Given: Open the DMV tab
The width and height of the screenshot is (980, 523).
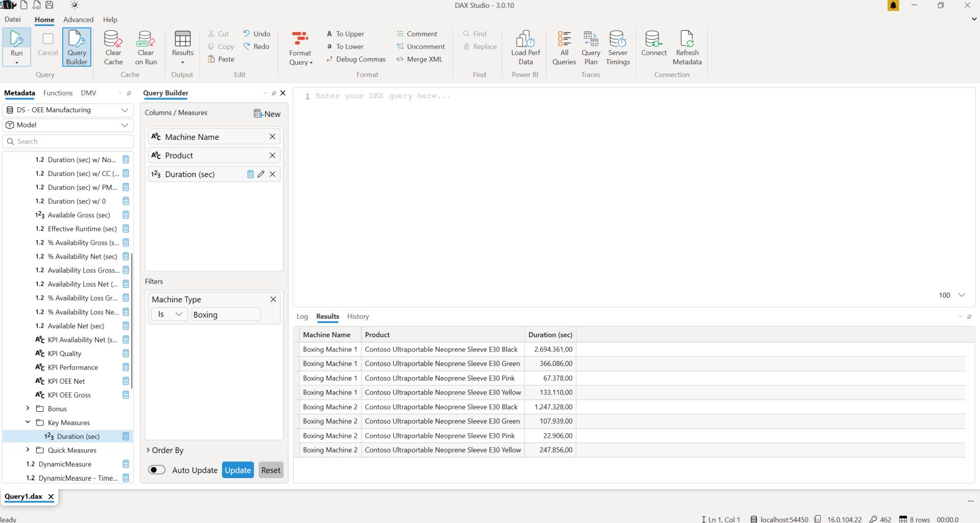Looking at the screenshot, I should click(x=88, y=93).
